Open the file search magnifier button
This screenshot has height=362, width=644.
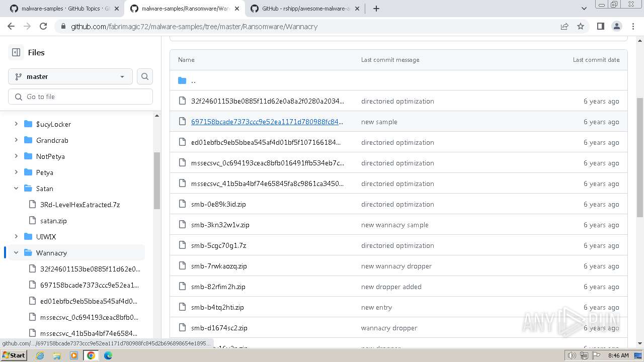(x=145, y=76)
